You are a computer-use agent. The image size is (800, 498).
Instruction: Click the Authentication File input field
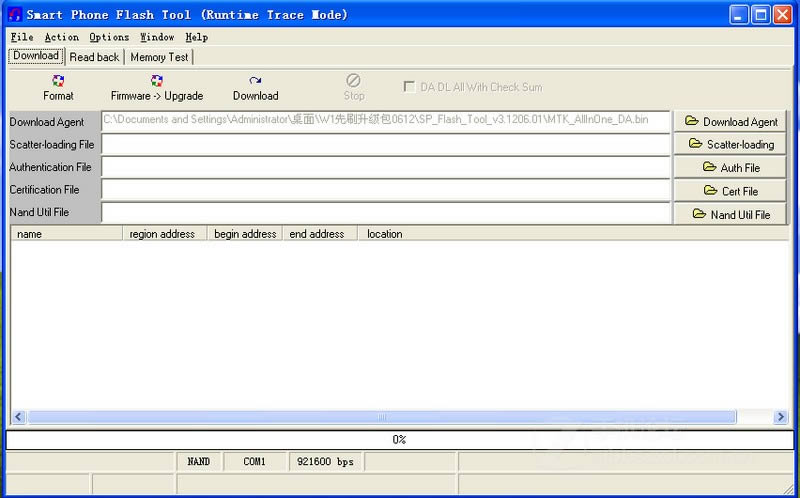pyautogui.click(x=385, y=167)
